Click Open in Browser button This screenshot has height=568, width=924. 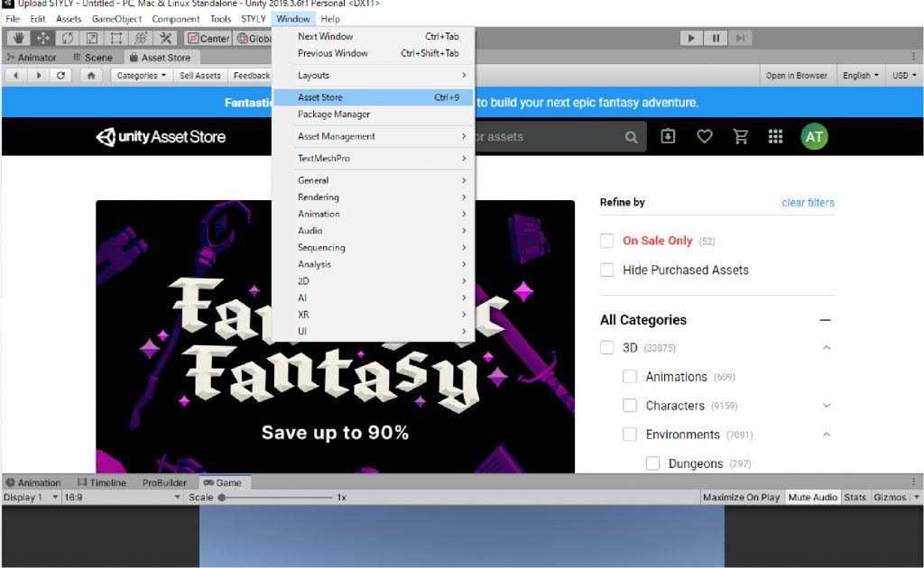(796, 76)
